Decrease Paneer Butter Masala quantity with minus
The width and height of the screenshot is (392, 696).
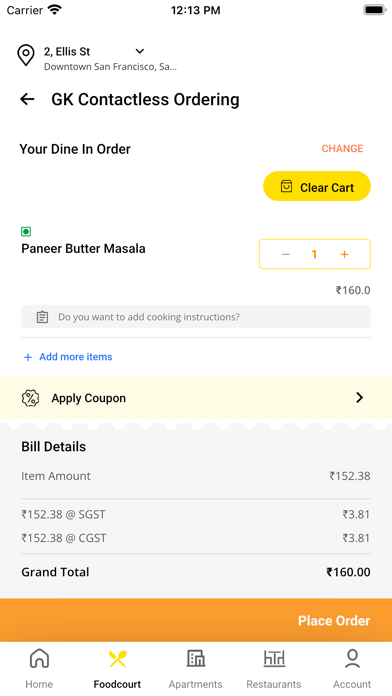pos(285,254)
